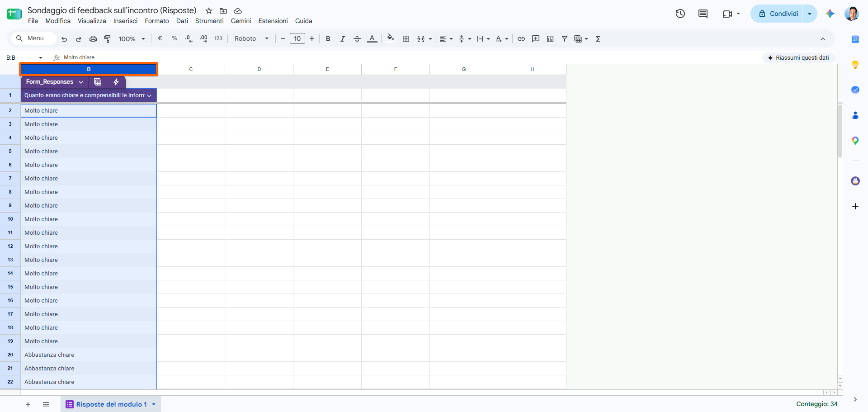Decrease decimal places
The height and width of the screenshot is (412, 868).
189,38
